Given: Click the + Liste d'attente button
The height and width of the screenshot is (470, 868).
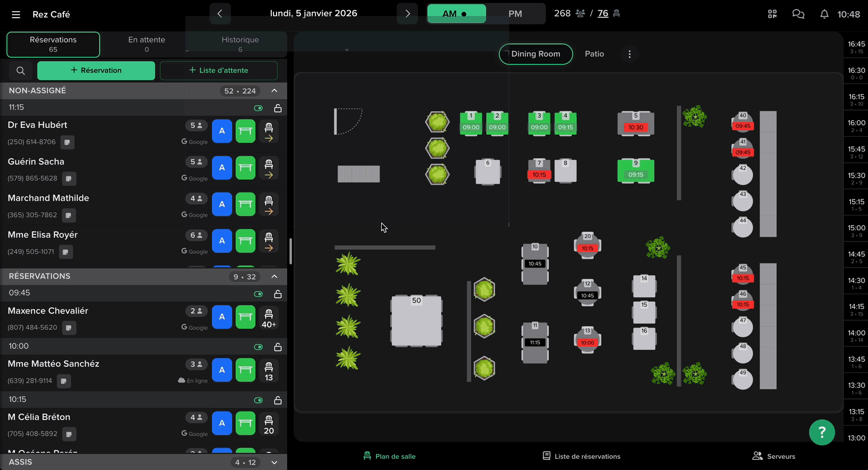Looking at the screenshot, I should tap(218, 70).
